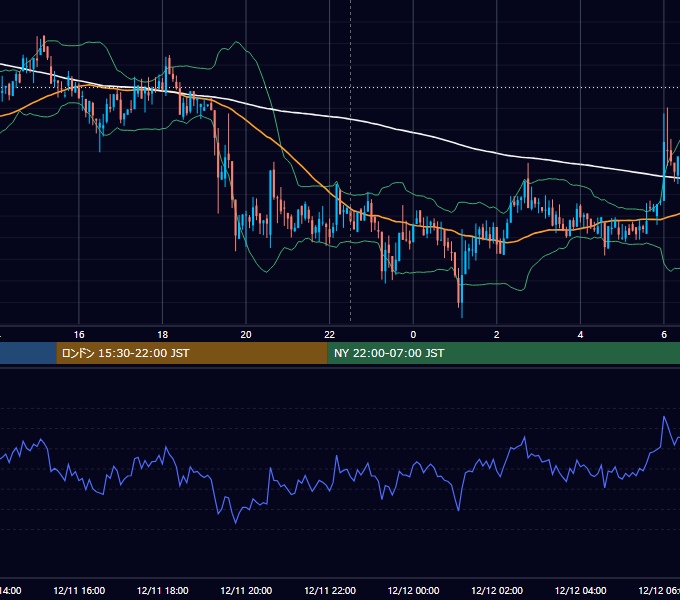Click the 16 hour label on price chart

(79, 335)
